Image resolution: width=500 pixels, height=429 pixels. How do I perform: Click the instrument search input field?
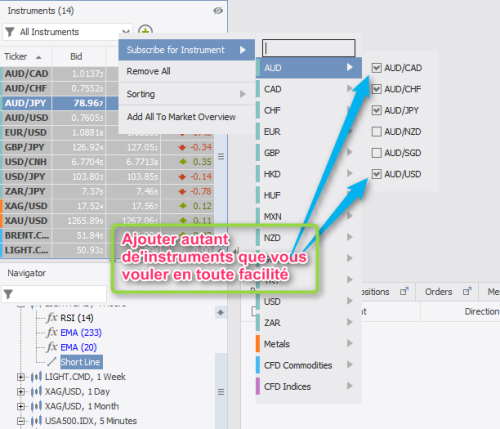[309, 48]
